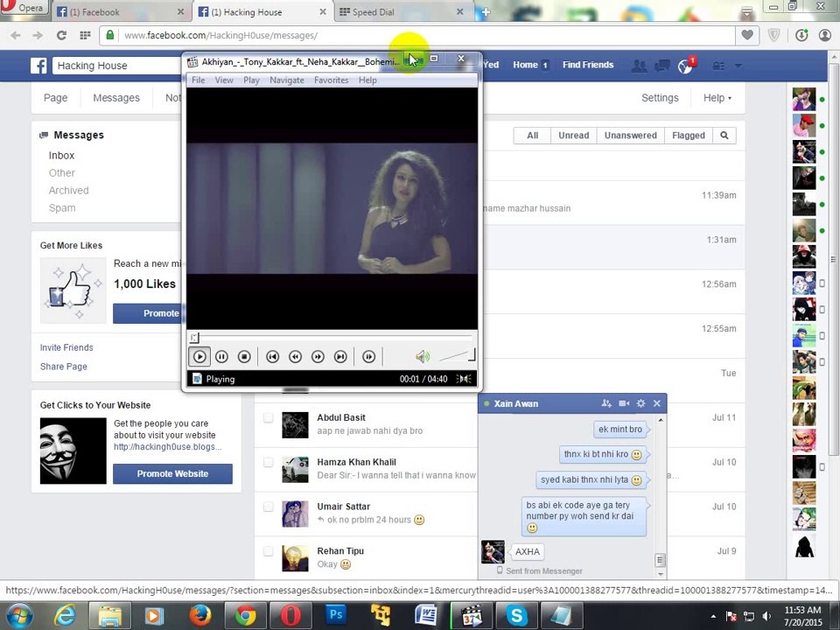840x630 pixels.
Task: Open the Spam messages folder
Action: (62, 208)
